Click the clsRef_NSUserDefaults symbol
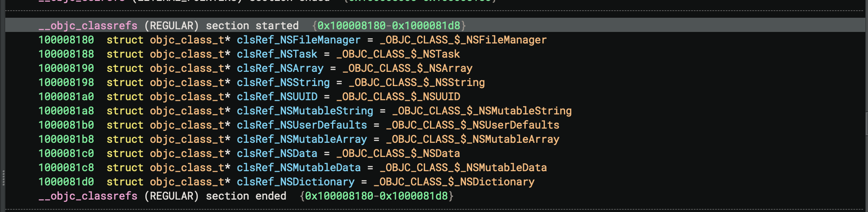This screenshot has width=868, height=212. click(x=302, y=125)
